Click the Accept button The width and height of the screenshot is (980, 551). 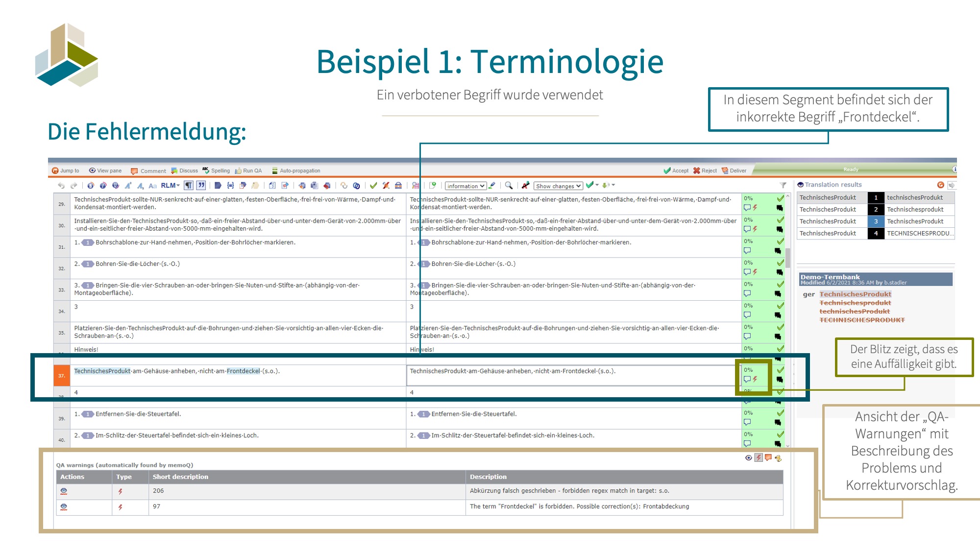click(x=676, y=170)
